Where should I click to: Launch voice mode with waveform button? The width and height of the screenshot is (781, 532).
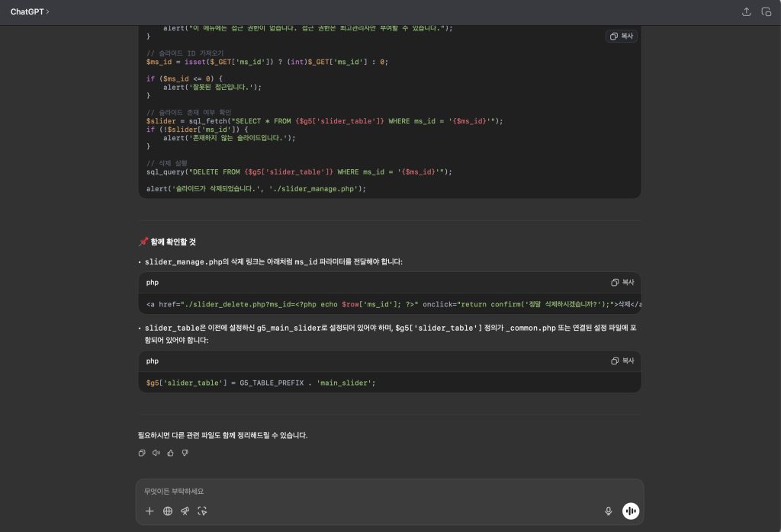click(x=630, y=511)
